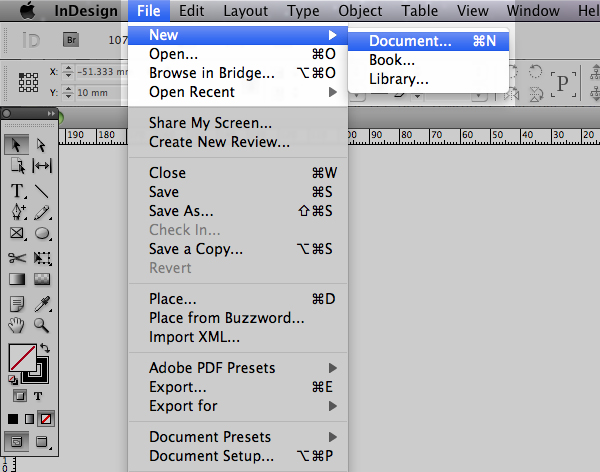Image resolution: width=600 pixels, height=472 pixels.
Task: Choose the Direct Selection white arrow tool
Action: (41, 145)
